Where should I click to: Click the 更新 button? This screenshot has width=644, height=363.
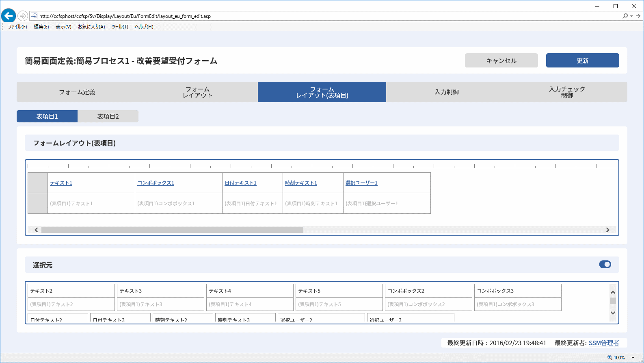[583, 61]
